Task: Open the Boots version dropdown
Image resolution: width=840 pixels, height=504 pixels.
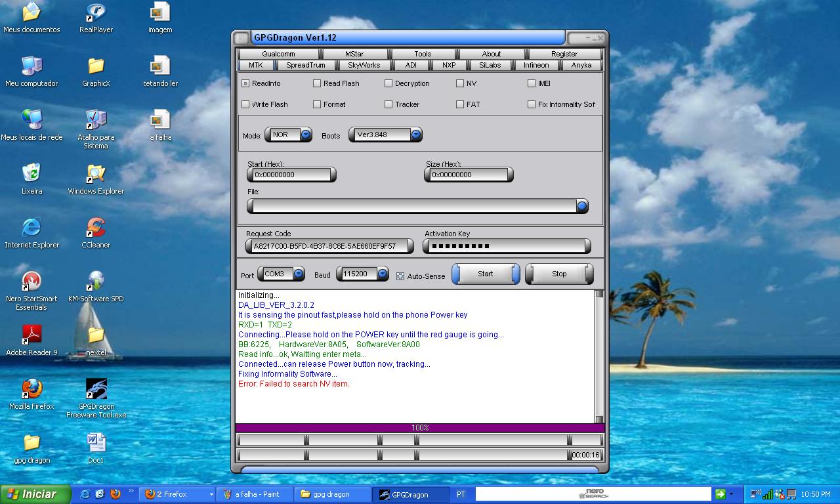Action: point(416,135)
